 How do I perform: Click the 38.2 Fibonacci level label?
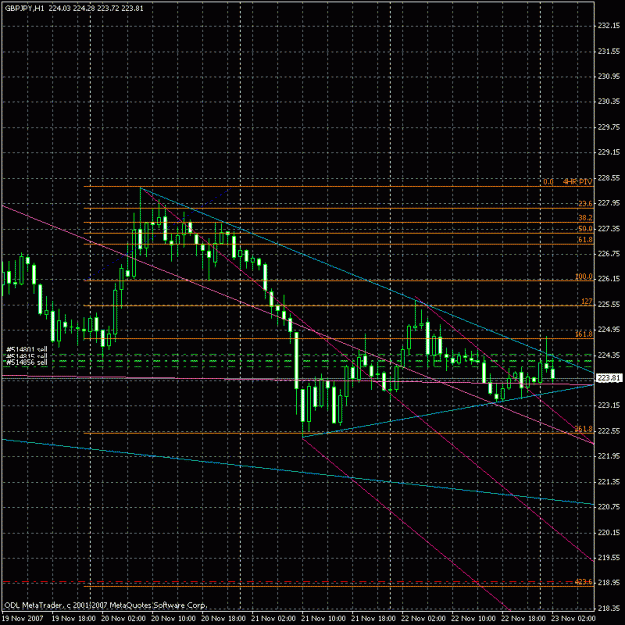pos(585,218)
